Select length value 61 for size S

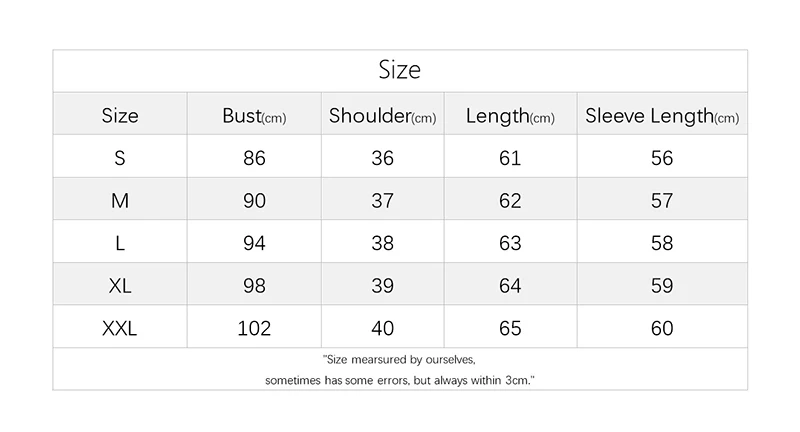[x=510, y=158]
